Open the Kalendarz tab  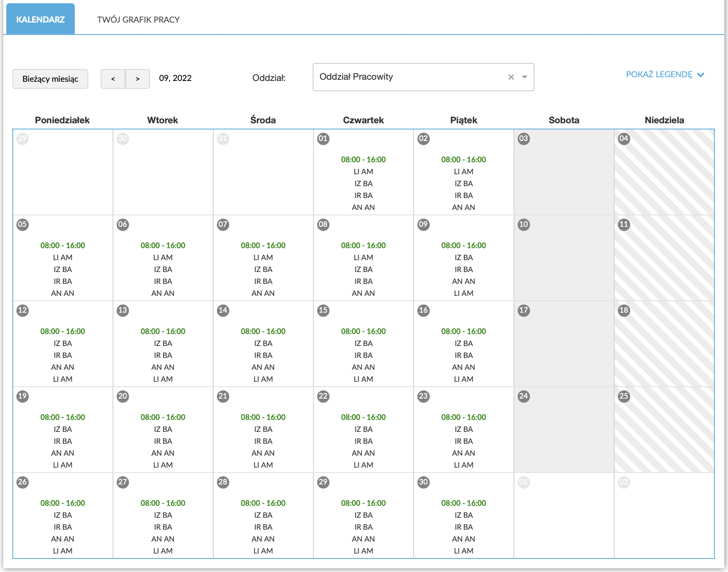(40, 19)
